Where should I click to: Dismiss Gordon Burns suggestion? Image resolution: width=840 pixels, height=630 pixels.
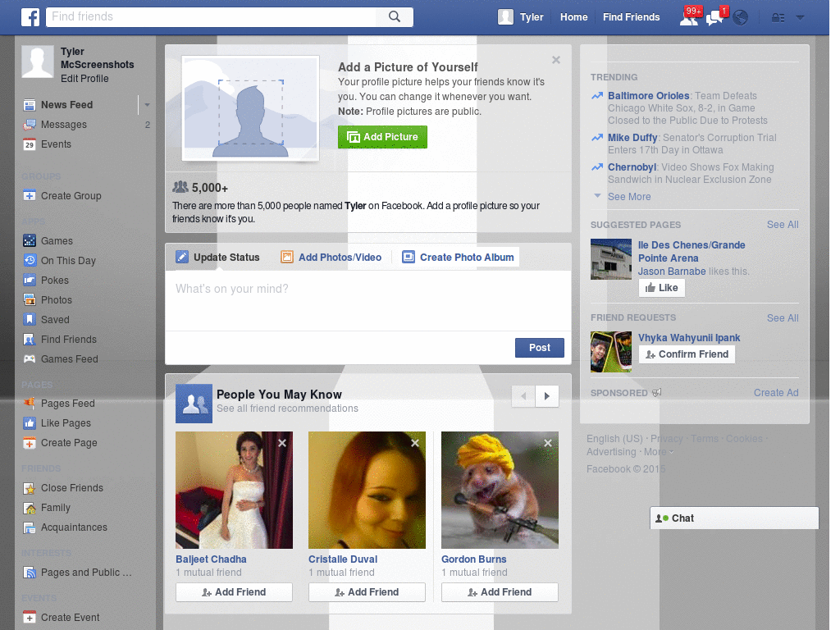[548, 443]
